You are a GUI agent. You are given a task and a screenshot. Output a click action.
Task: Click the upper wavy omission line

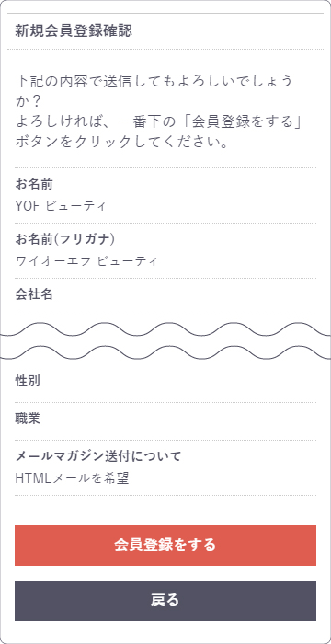click(165, 329)
